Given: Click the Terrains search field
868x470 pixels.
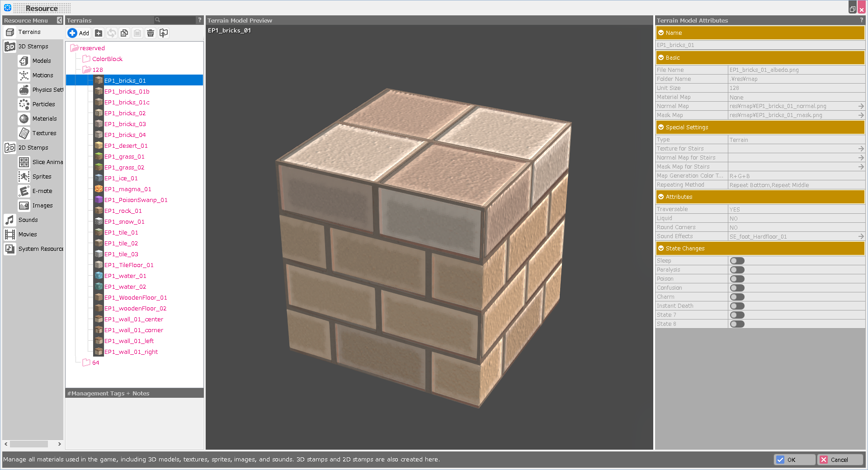Looking at the screenshot, I should (177, 20).
